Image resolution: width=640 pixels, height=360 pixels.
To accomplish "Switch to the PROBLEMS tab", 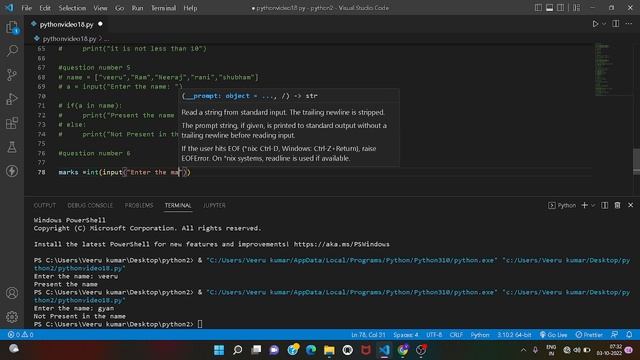I will pyautogui.click(x=139, y=205).
